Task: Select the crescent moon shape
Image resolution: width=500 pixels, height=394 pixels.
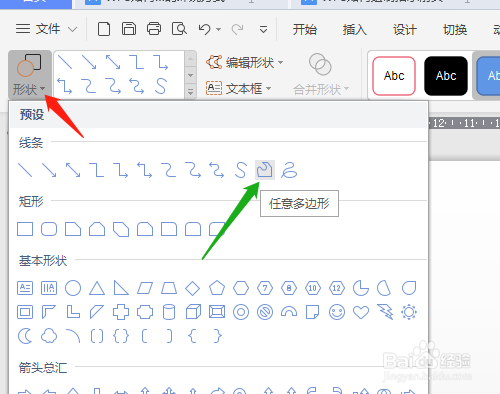Action: [x=25, y=336]
